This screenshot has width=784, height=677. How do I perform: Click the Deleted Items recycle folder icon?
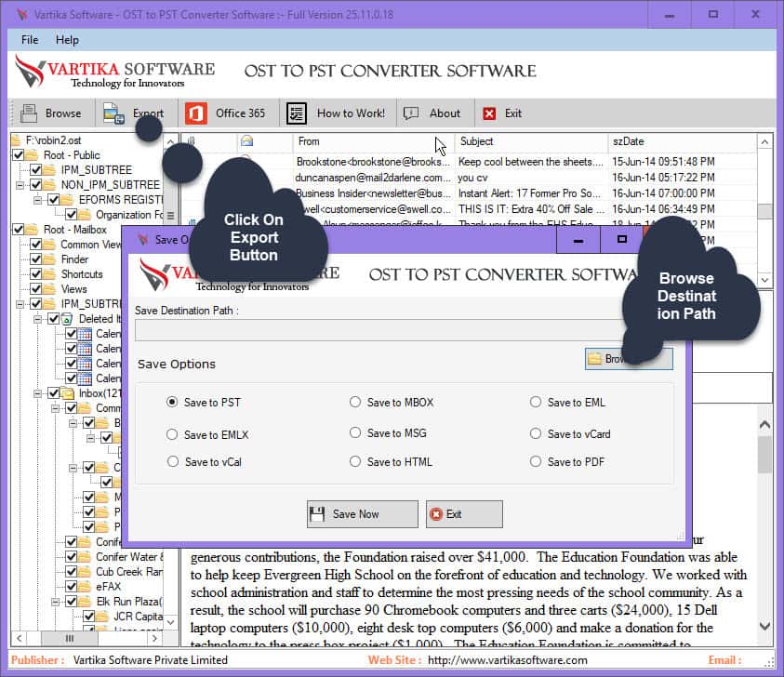click(x=67, y=318)
